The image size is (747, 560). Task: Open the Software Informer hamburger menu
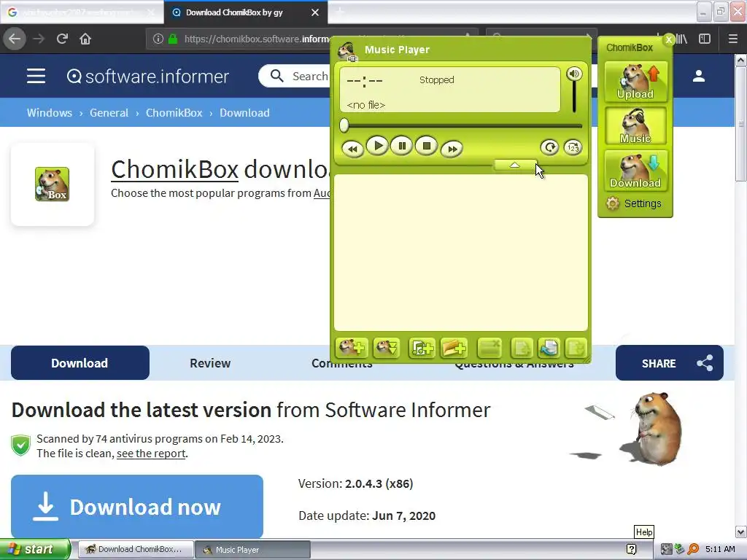point(36,76)
